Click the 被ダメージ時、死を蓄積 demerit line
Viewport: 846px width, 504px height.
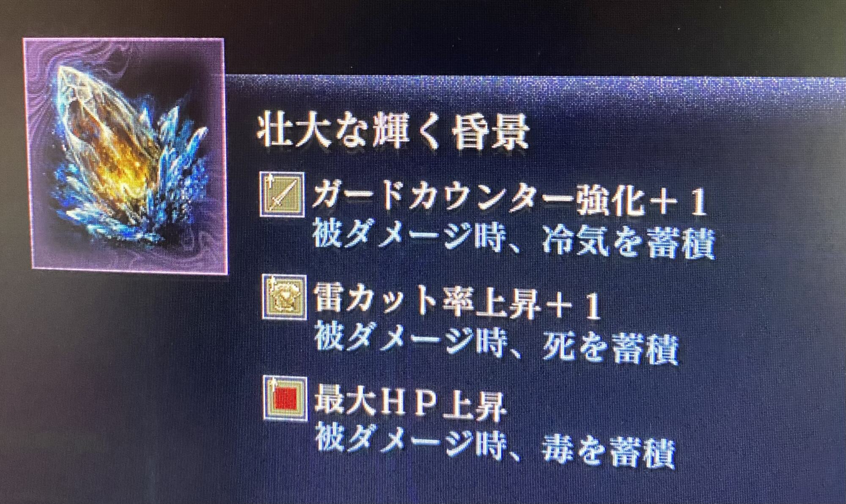497,347
